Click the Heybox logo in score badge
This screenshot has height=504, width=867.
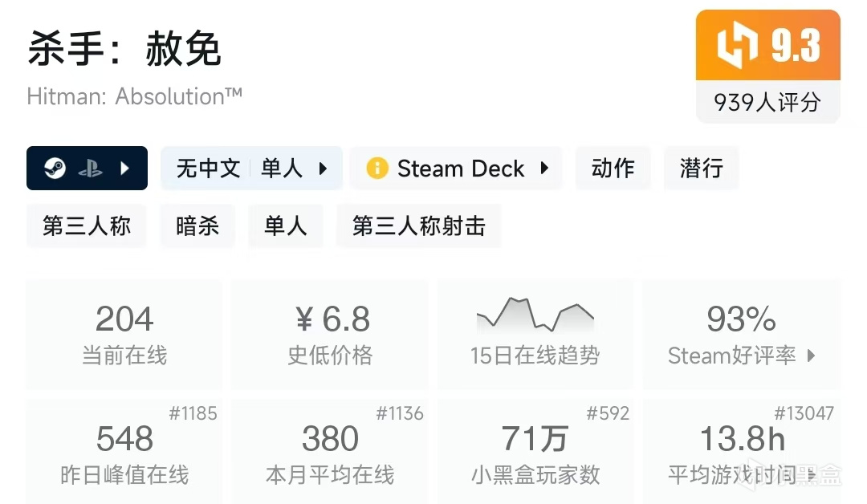click(736, 46)
